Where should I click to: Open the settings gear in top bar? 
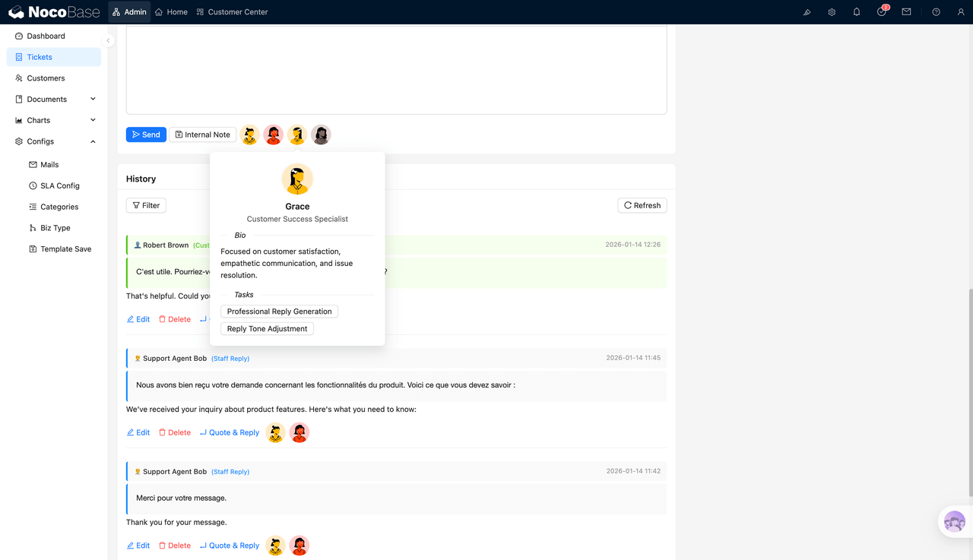832,12
